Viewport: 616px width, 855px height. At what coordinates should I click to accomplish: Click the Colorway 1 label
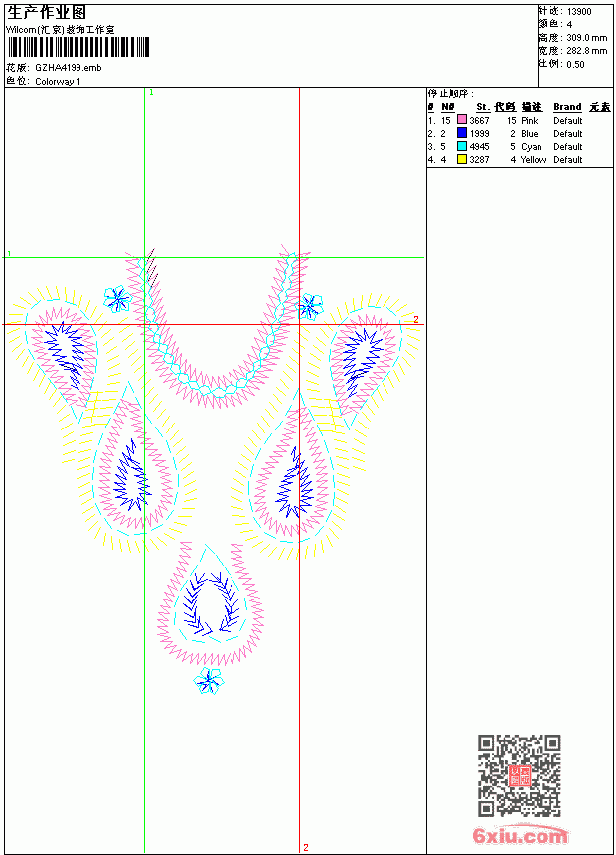[x=58, y=82]
